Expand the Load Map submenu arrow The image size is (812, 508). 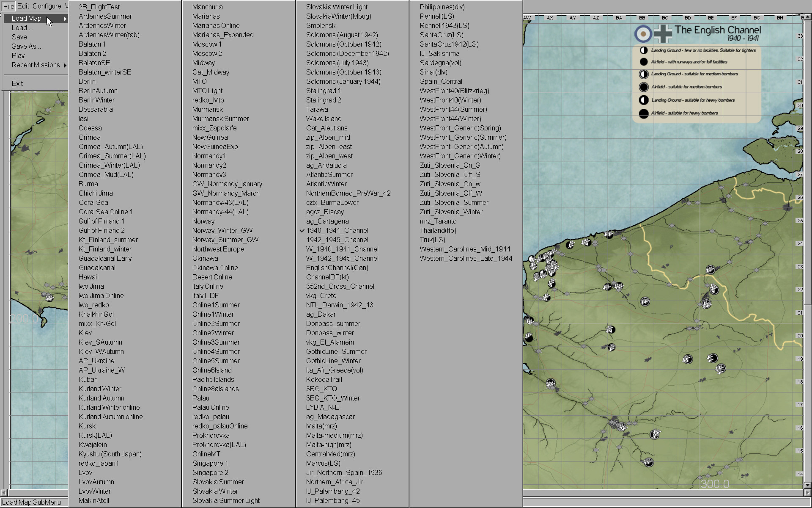click(65, 19)
